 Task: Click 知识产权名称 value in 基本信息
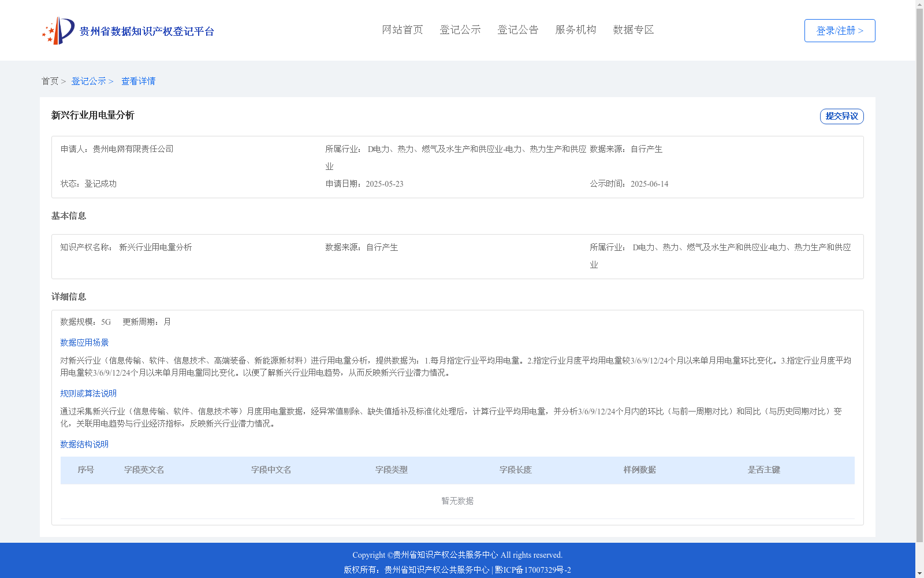155,247
